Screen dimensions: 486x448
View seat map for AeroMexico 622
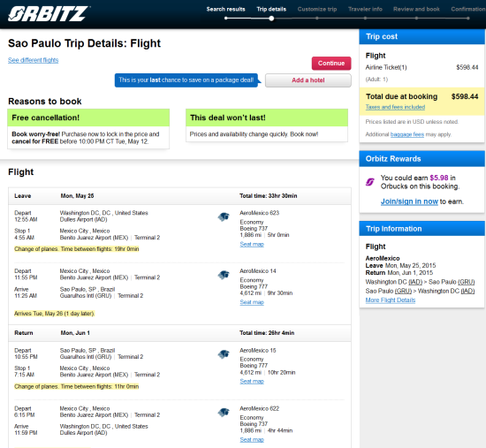coord(252,440)
